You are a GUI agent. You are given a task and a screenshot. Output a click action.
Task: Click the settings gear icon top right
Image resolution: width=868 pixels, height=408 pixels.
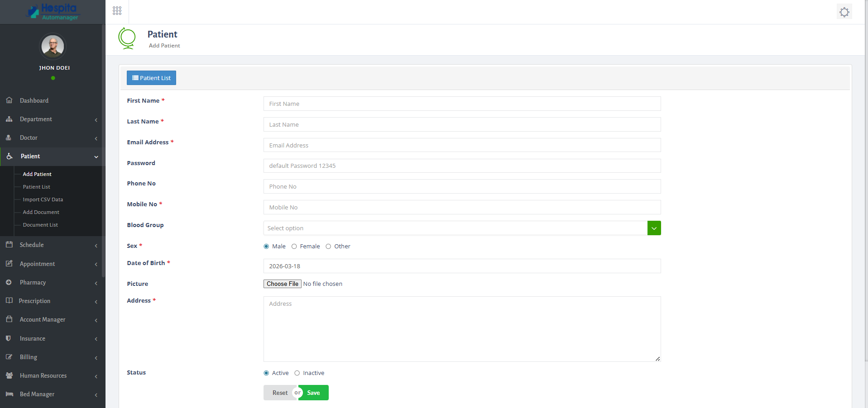coord(844,12)
